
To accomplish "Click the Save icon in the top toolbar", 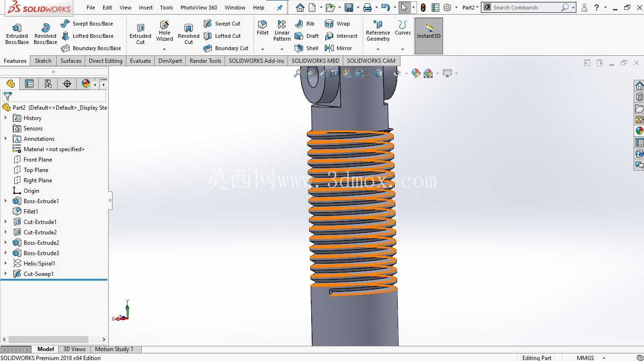I will [x=349, y=8].
